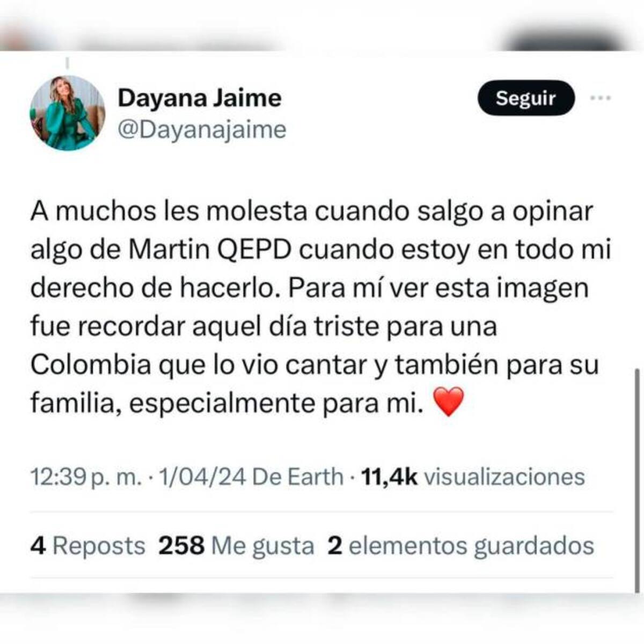Image resolution: width=644 pixels, height=644 pixels.
Task: Click the word Colombia in the tweet
Action: coord(91,365)
